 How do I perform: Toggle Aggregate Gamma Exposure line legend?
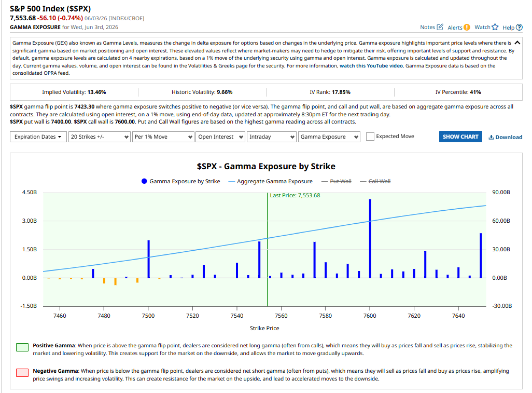(x=232, y=182)
